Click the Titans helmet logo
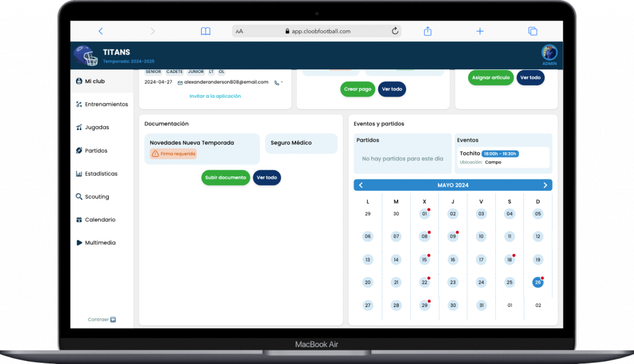This screenshot has height=364, width=634. [x=85, y=56]
